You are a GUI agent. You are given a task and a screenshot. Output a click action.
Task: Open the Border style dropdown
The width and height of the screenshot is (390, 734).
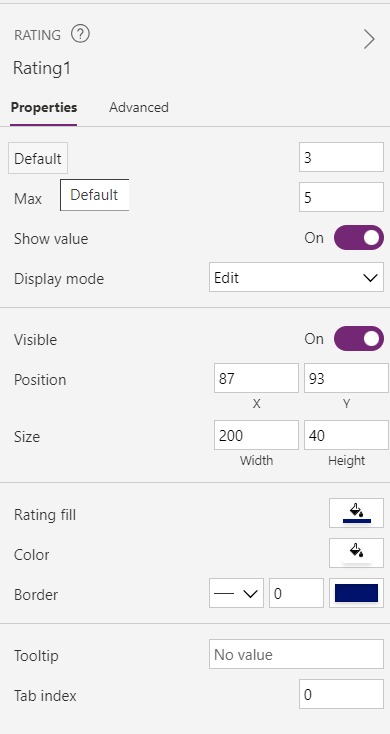coord(236,593)
